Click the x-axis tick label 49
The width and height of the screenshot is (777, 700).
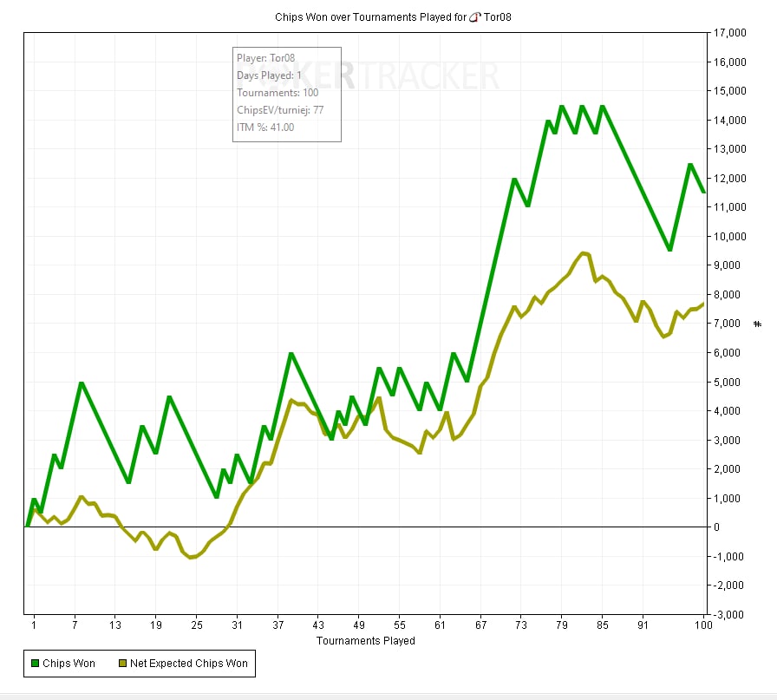coord(359,625)
